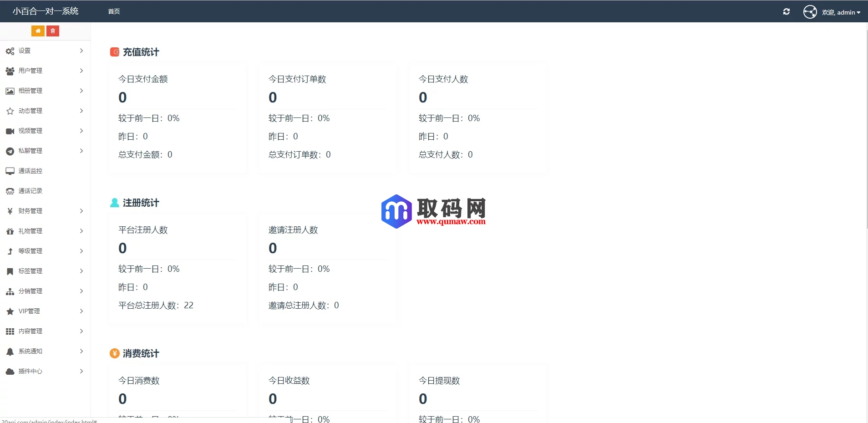Expand the VIP管理 menu chevron

coord(81,311)
